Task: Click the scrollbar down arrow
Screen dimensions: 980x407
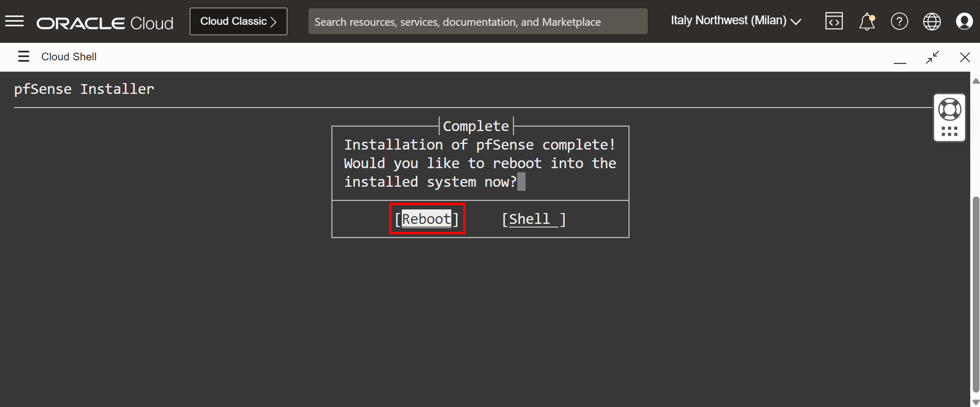Action: tap(975, 401)
